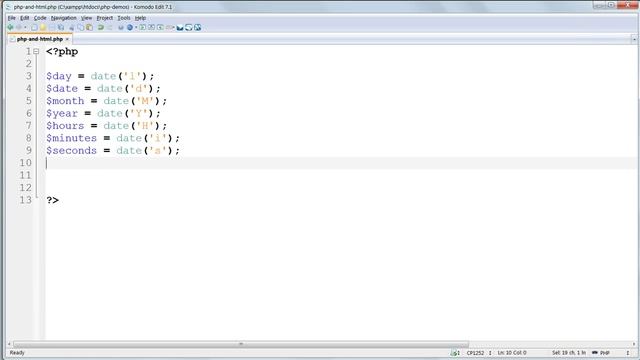Save the file with the toolbar icon
Screen dimensions: 640x360
point(52,27)
